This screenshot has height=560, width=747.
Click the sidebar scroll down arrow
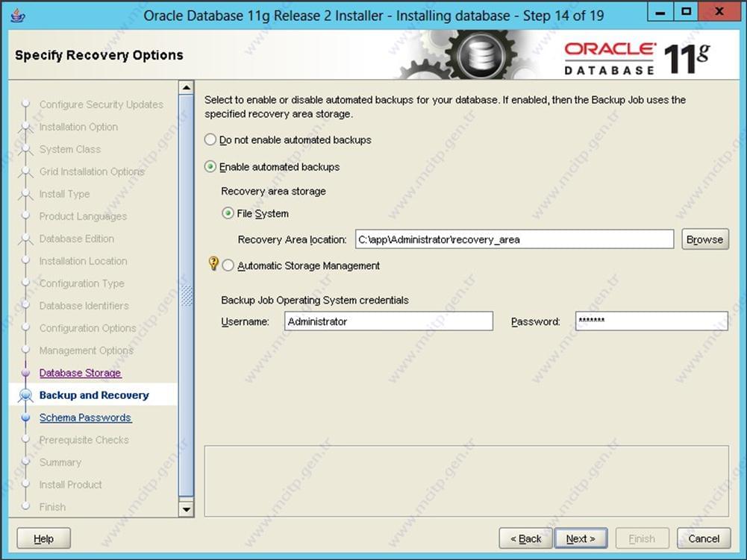click(187, 509)
